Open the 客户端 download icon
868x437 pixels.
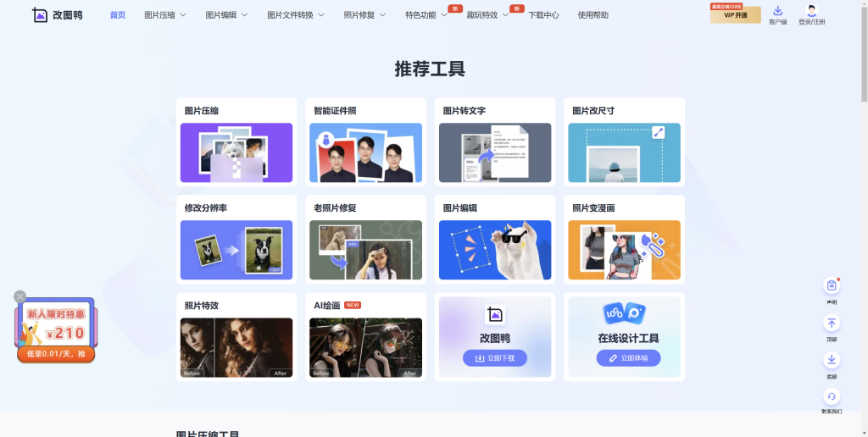tap(778, 10)
